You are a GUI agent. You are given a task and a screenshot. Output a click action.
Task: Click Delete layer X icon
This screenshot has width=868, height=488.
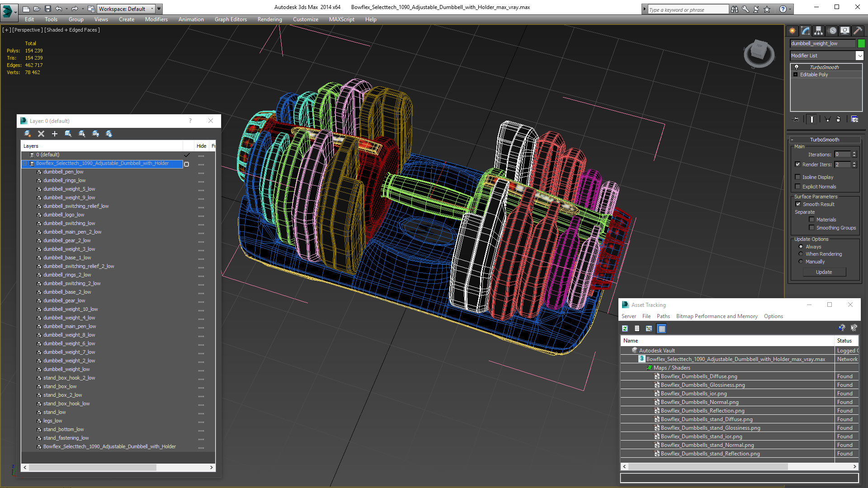coord(41,134)
